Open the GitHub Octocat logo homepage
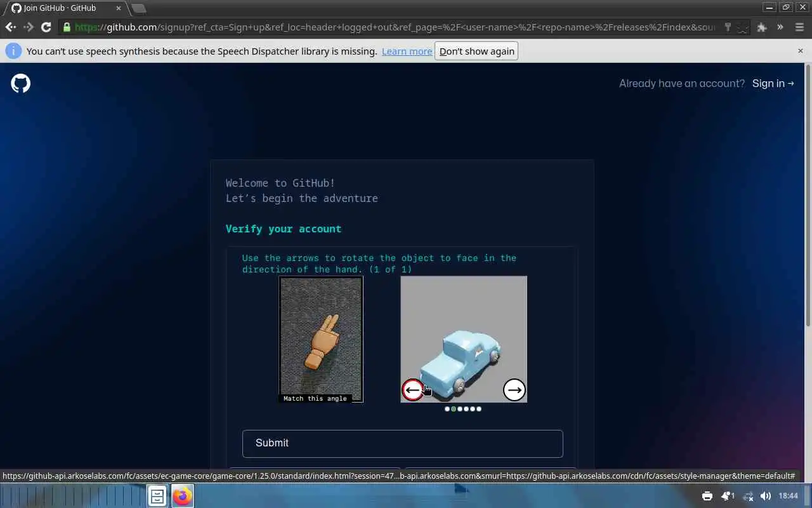Screen dimensions: 812x508 pos(21,83)
